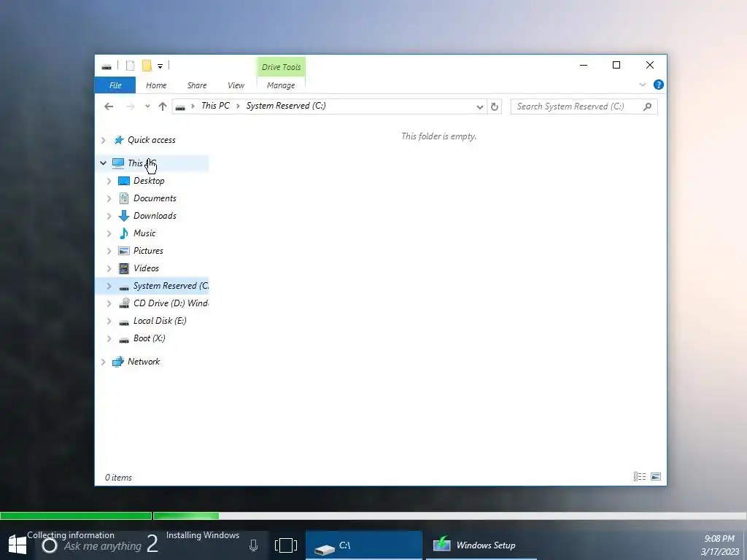Switch to Details view layout

click(x=640, y=477)
